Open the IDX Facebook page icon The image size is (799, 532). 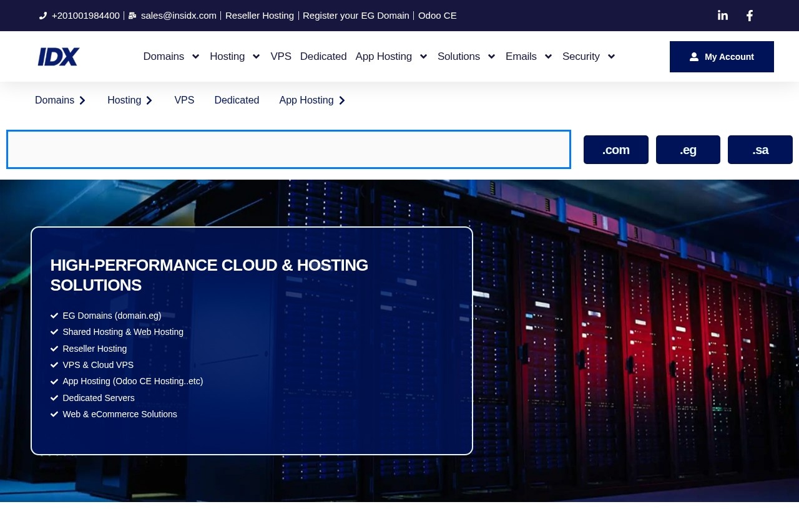point(749,15)
